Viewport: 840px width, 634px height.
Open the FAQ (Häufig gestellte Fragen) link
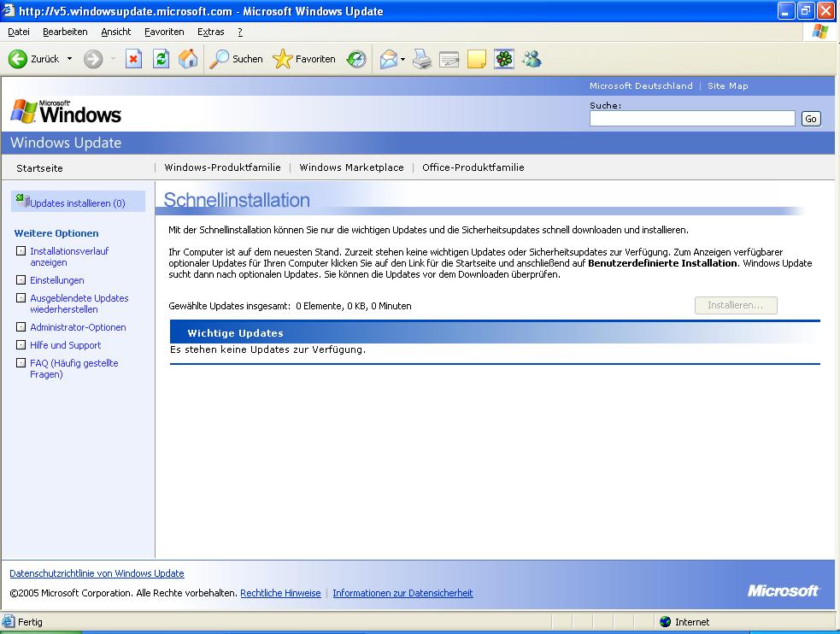[x=74, y=368]
